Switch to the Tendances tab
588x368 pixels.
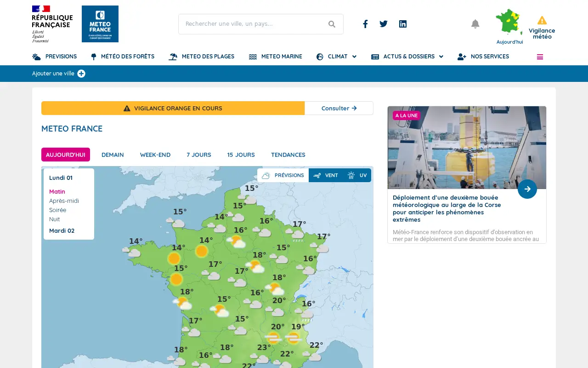pos(288,155)
